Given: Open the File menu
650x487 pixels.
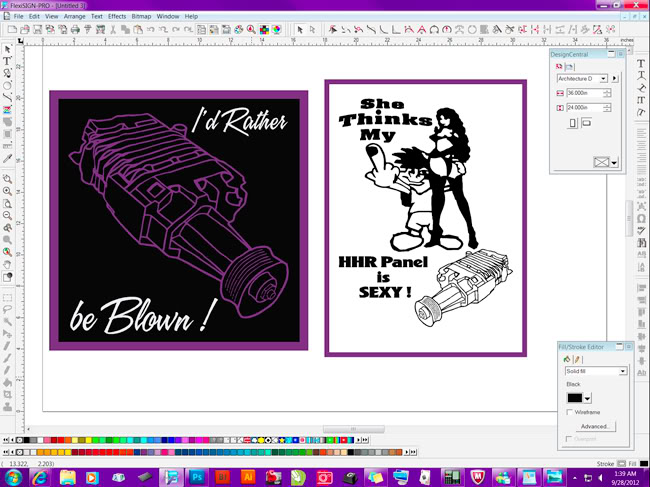Looking at the screenshot, I should coord(19,17).
